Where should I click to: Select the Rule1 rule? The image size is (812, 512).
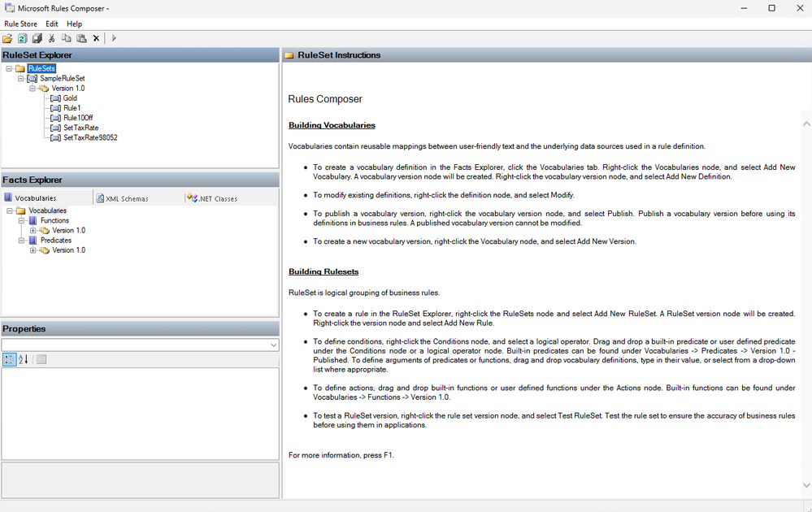click(72, 108)
